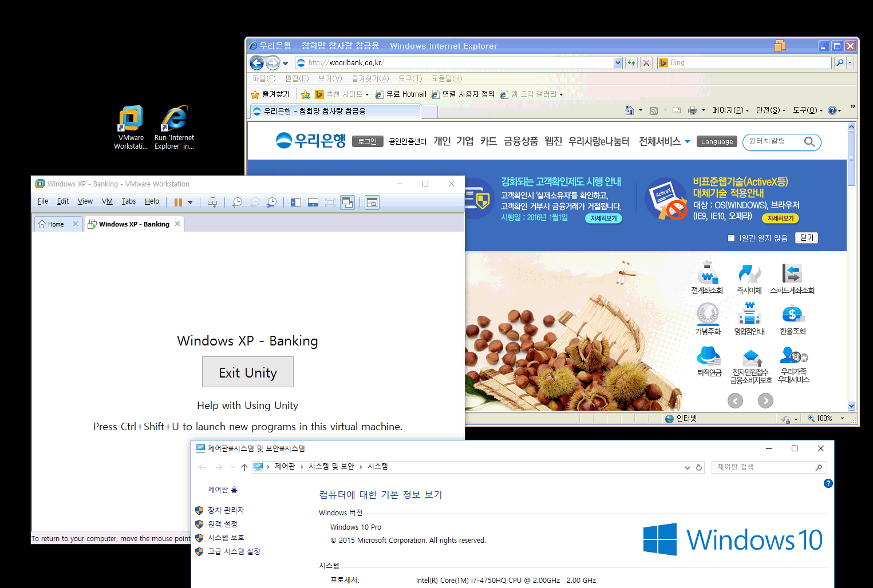This screenshot has width=873, height=588.
Task: Click the Help with Using Unity link
Action: point(247,406)
